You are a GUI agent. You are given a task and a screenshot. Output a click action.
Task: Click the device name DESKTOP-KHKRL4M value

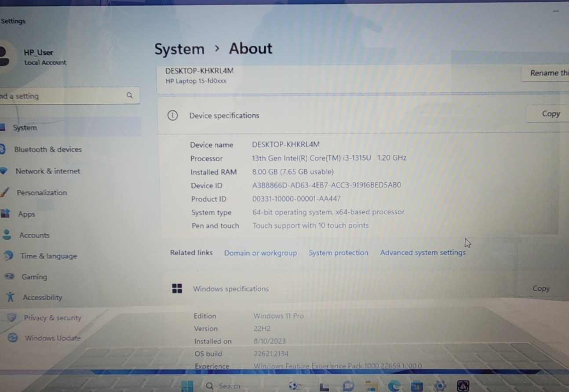coord(286,144)
